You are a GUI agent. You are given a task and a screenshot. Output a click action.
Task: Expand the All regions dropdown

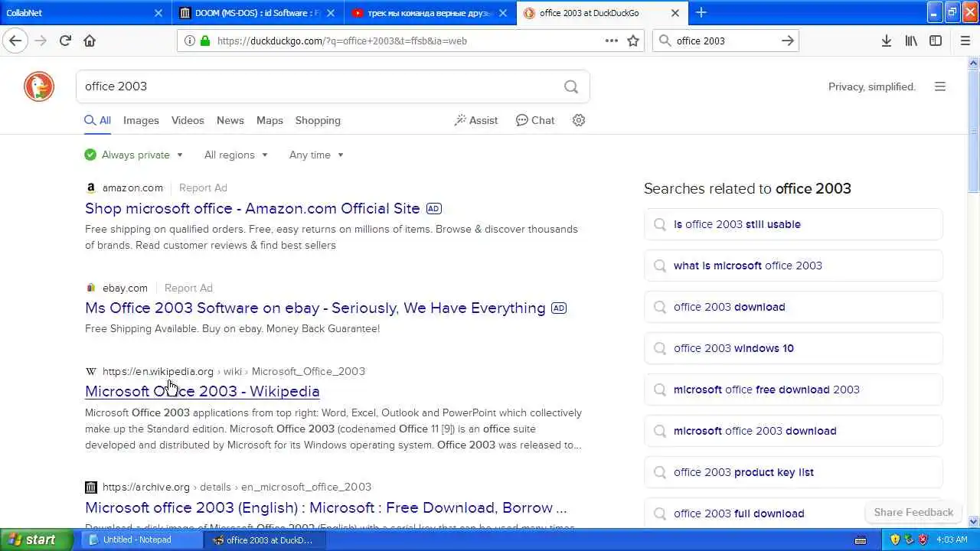point(236,155)
